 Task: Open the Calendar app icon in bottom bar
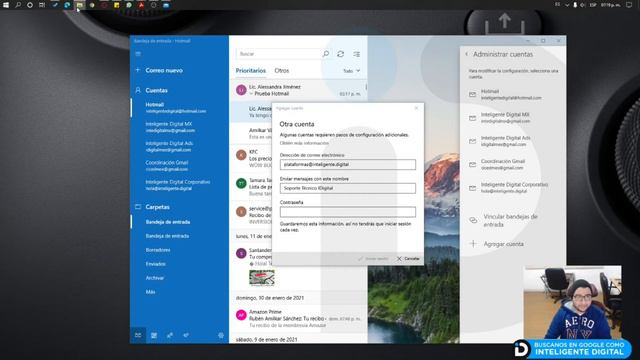coord(154,335)
